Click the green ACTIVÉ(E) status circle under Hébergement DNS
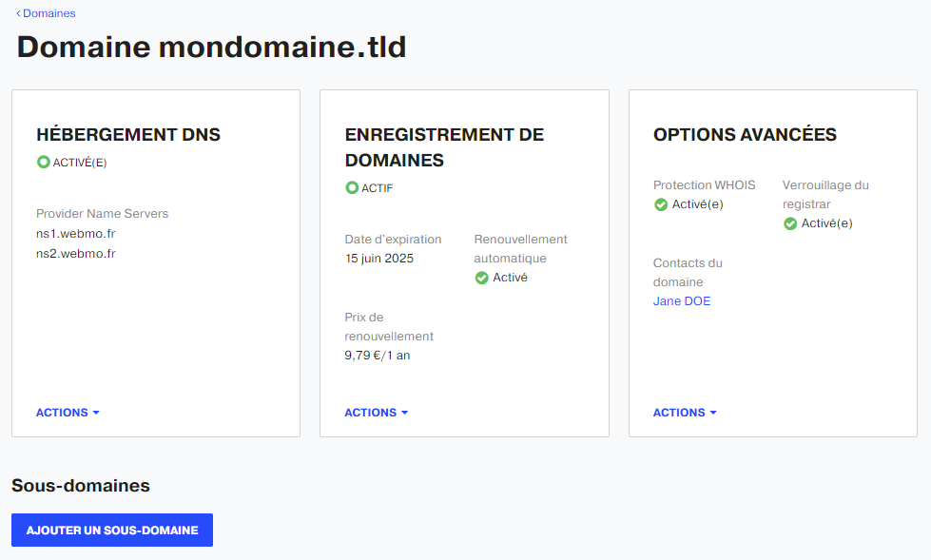Image resolution: width=931 pixels, height=560 pixels. point(44,163)
